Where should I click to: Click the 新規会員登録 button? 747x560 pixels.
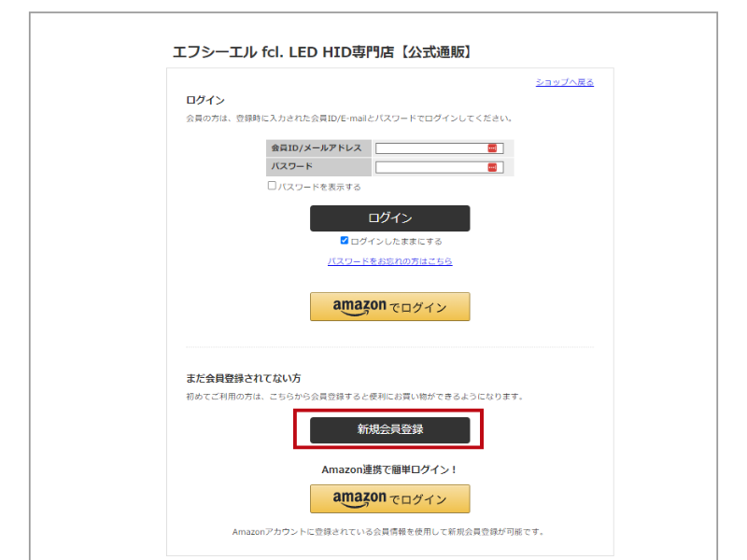389,430
